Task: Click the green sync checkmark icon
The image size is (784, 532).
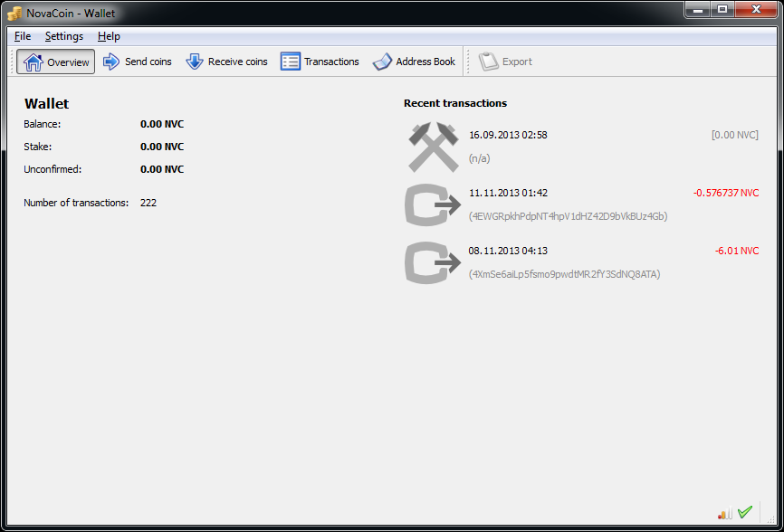Action: pyautogui.click(x=744, y=512)
